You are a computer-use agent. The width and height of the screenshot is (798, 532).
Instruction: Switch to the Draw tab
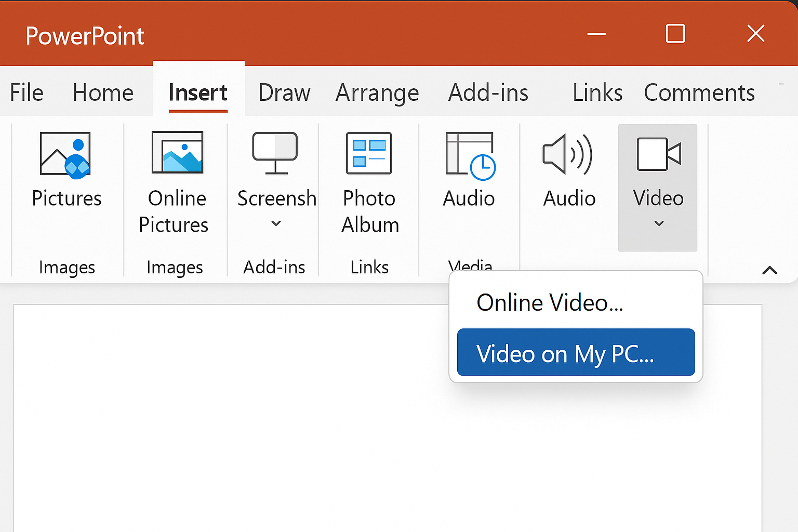pyautogui.click(x=284, y=93)
